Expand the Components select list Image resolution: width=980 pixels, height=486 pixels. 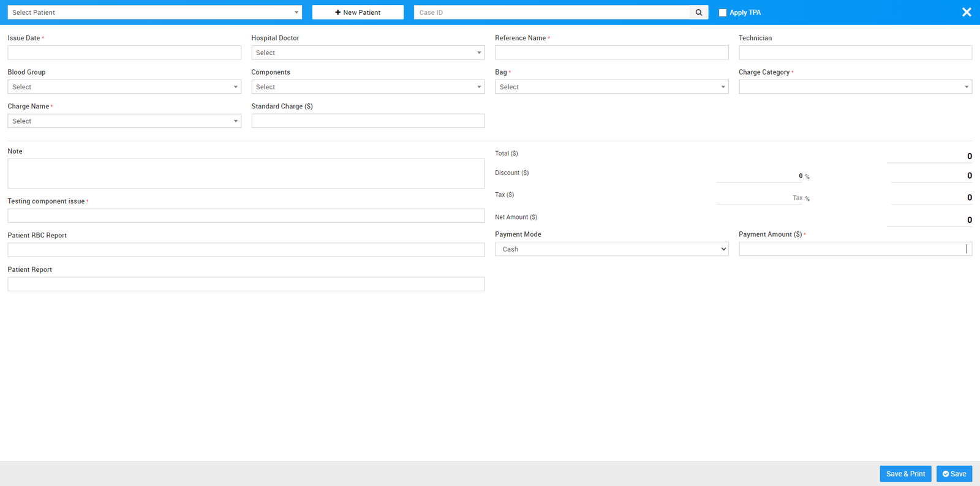coord(367,87)
